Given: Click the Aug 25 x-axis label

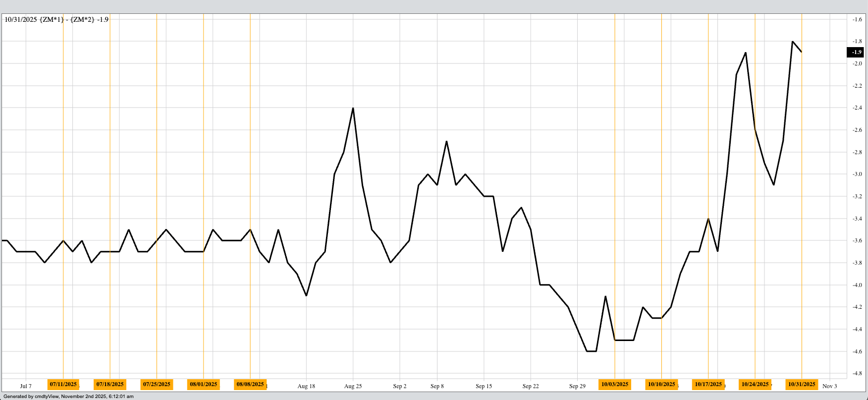Looking at the screenshot, I should pyautogui.click(x=353, y=386).
